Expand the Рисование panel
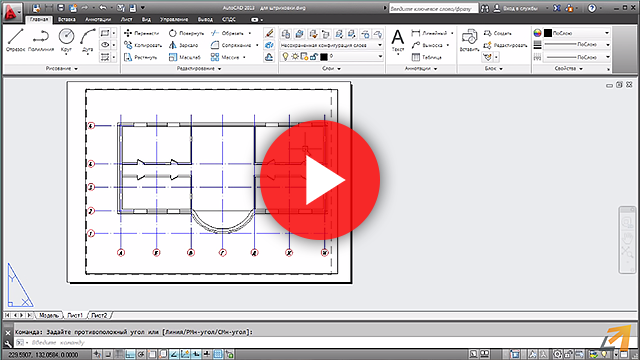This screenshot has width=640, height=360. point(62,69)
